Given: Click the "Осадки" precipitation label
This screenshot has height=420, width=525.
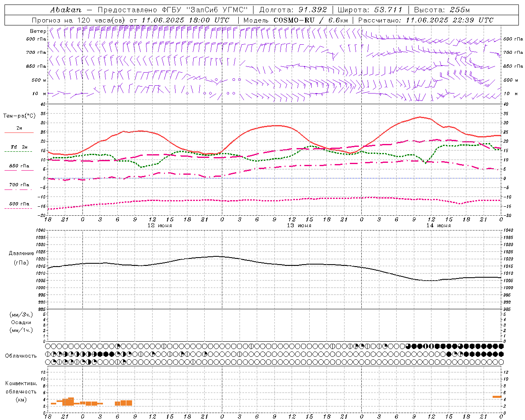Looking at the screenshot, I should (x=21, y=322).
